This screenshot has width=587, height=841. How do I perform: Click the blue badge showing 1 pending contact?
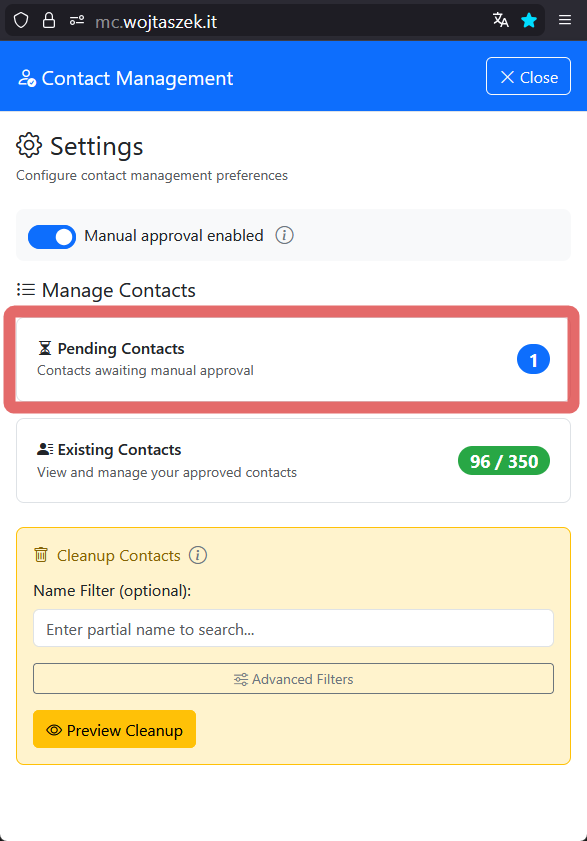(x=533, y=358)
